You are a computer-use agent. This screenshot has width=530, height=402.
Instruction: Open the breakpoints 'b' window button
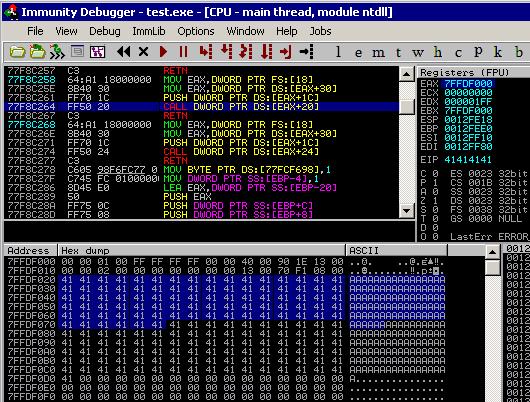point(519,52)
